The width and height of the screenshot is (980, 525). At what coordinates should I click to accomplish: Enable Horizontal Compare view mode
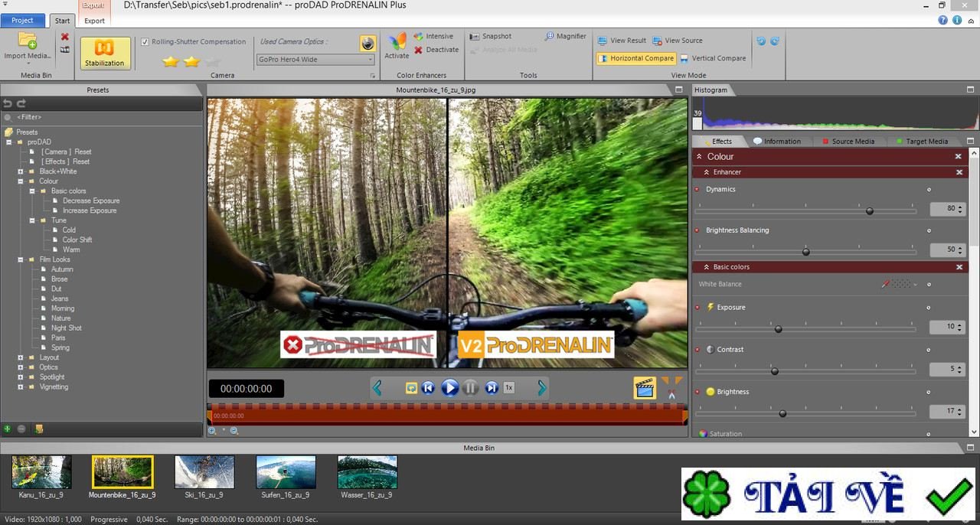click(635, 58)
